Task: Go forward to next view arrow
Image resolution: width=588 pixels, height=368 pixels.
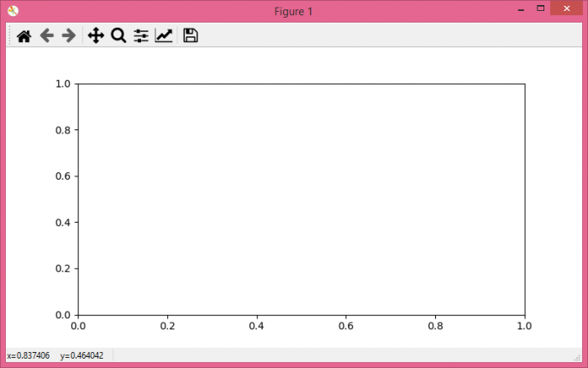Action: pos(69,35)
